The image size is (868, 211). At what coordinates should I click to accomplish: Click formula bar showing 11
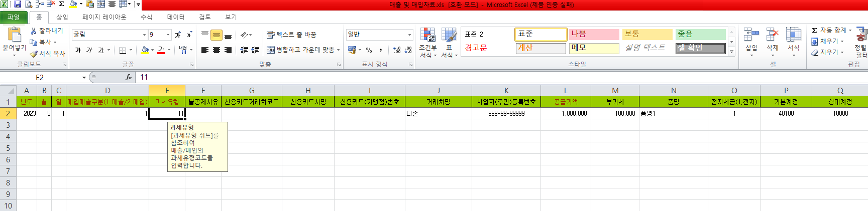(x=502, y=77)
